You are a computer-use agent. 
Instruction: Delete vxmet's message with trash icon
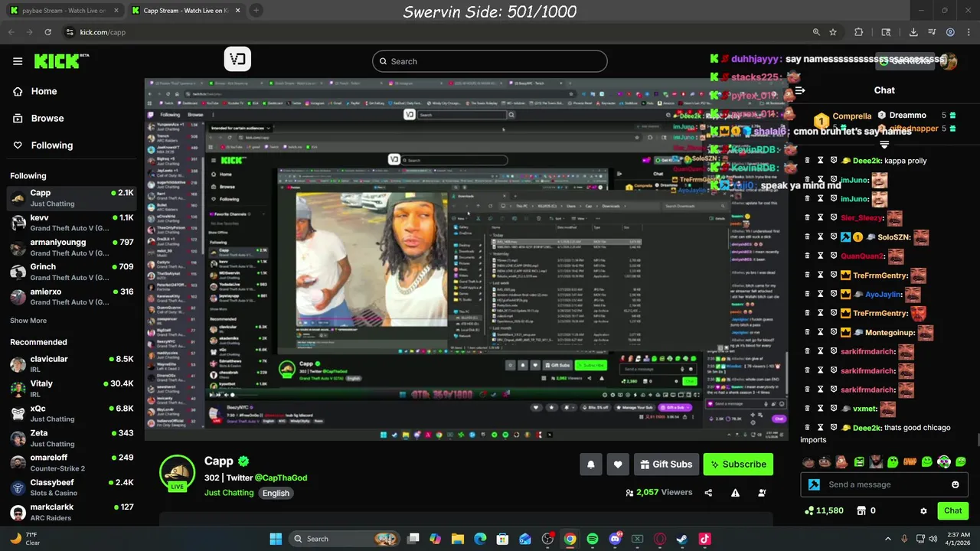coord(807,409)
